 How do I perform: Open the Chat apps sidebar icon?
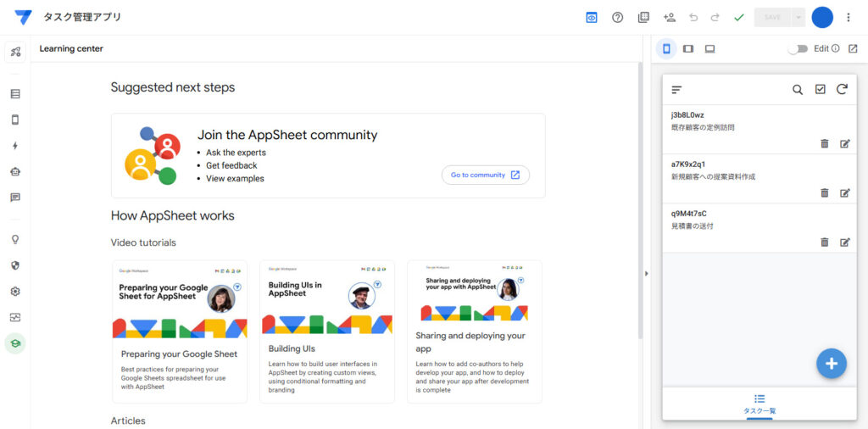point(15,198)
